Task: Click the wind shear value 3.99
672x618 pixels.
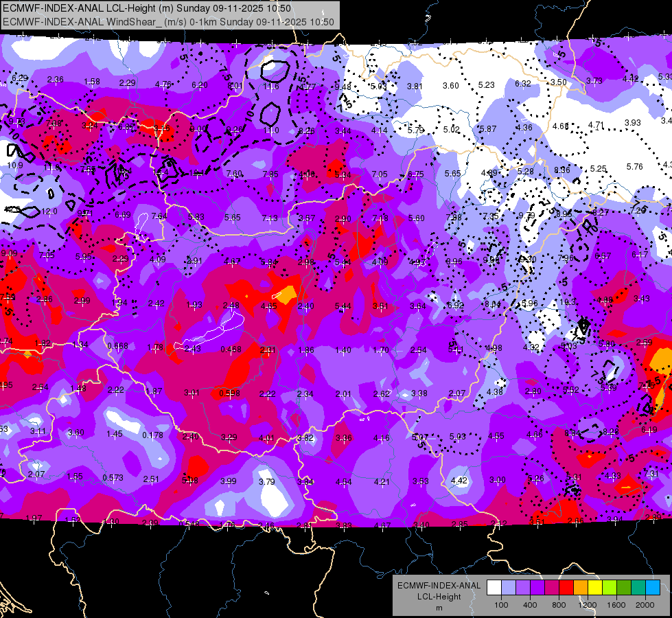Action: click(228, 481)
